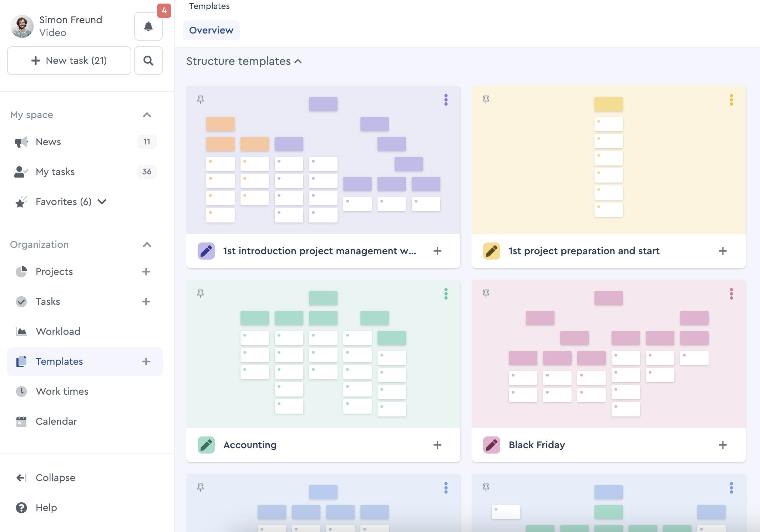Click the Workload chart icon

coord(21,332)
